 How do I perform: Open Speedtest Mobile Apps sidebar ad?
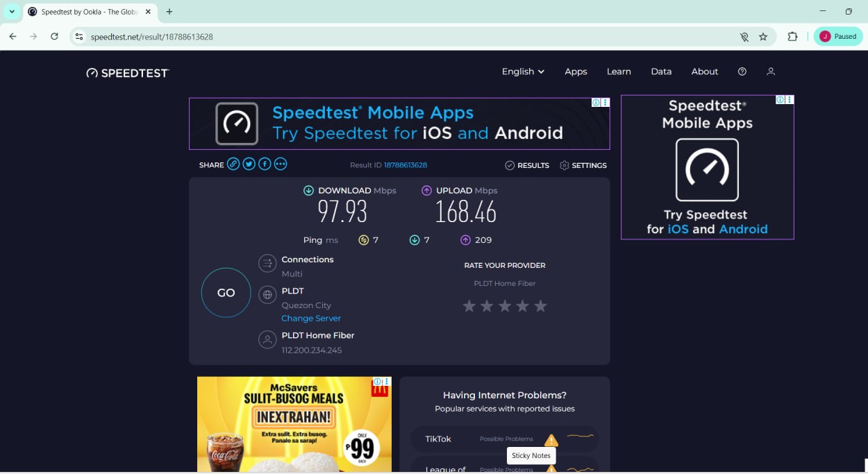click(x=708, y=167)
